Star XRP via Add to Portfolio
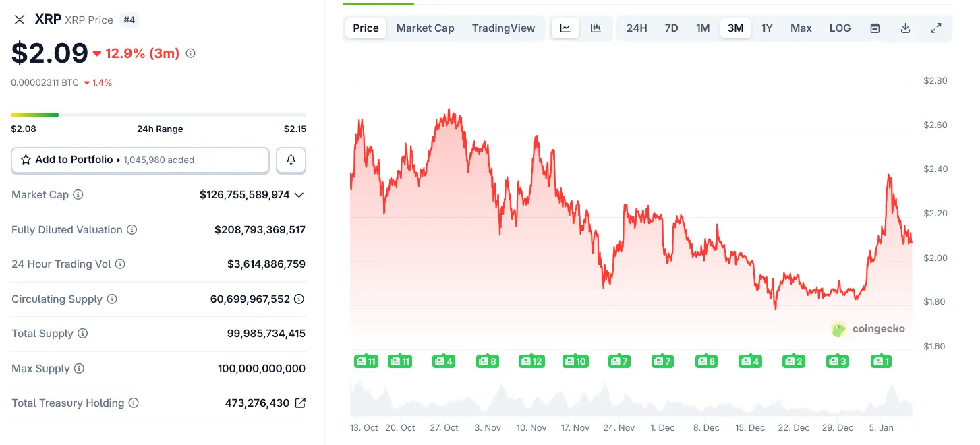Image resolution: width=980 pixels, height=445 pixels. coord(26,160)
